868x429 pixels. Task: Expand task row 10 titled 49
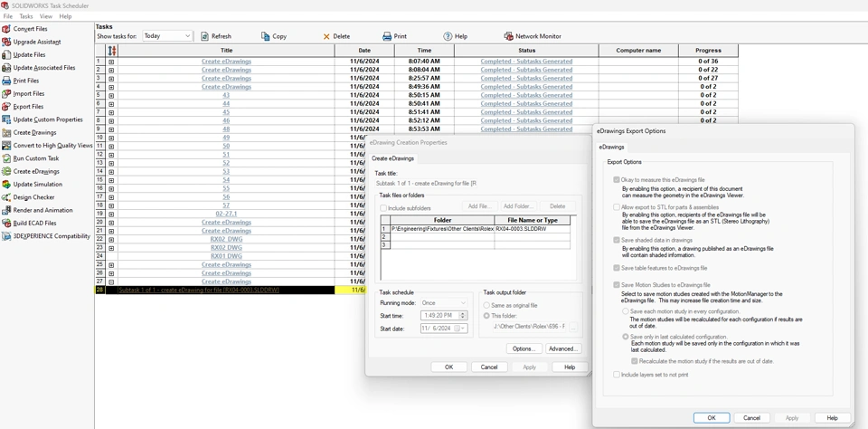pyautogui.click(x=111, y=138)
